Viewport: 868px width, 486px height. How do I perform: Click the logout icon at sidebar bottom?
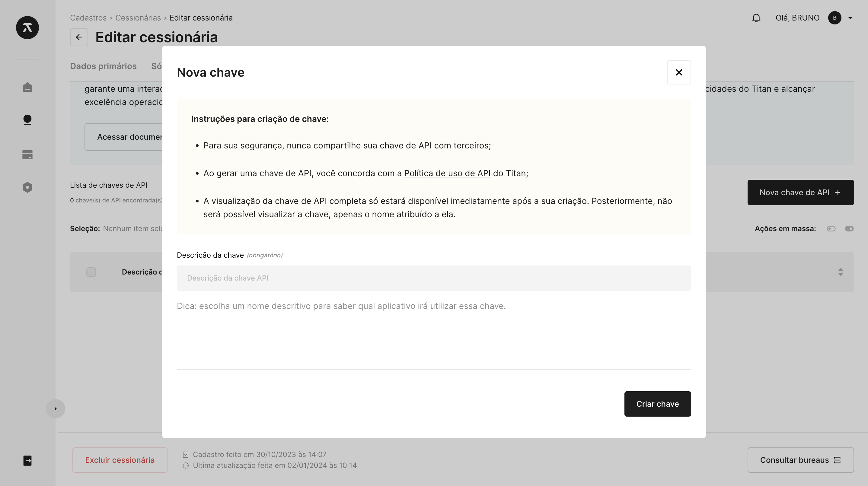[27, 460]
